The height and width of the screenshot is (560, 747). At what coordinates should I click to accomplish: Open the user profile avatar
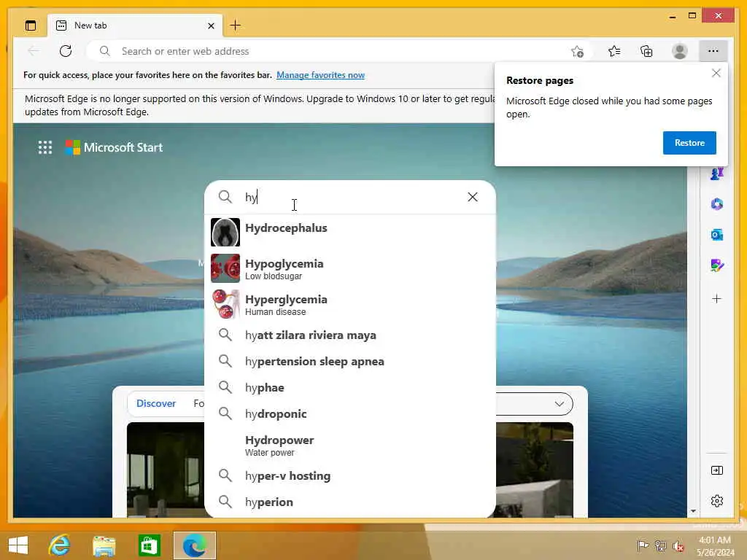(x=680, y=51)
